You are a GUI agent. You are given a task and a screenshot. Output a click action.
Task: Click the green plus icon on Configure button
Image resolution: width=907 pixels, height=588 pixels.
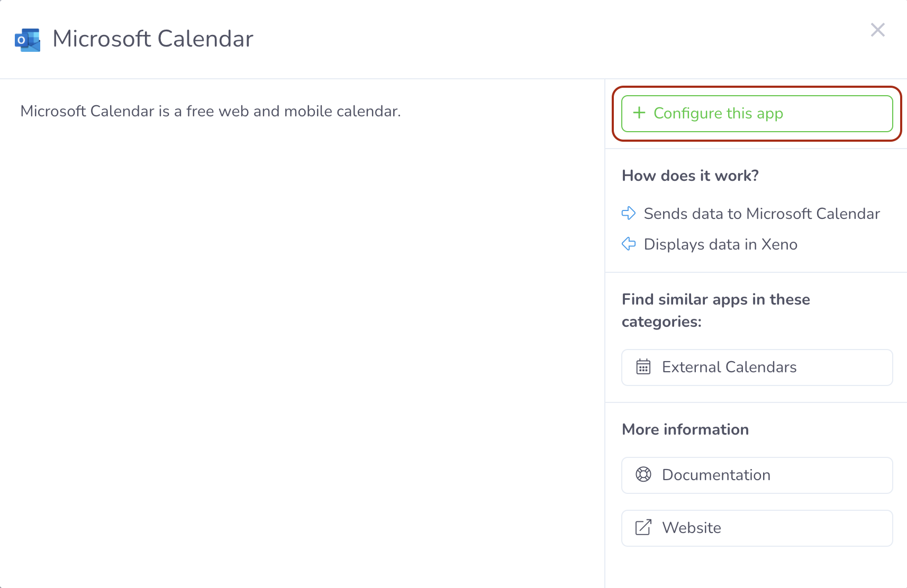coord(639,113)
